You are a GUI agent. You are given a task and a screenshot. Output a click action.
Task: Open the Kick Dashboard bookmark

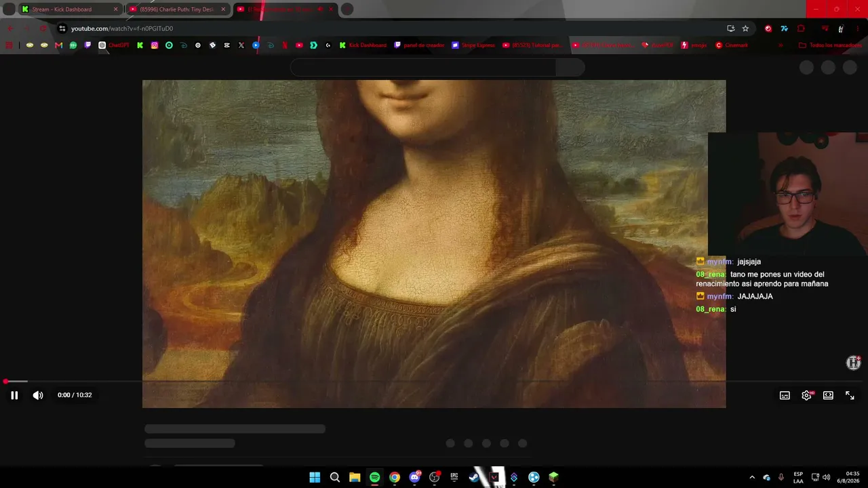tap(363, 45)
